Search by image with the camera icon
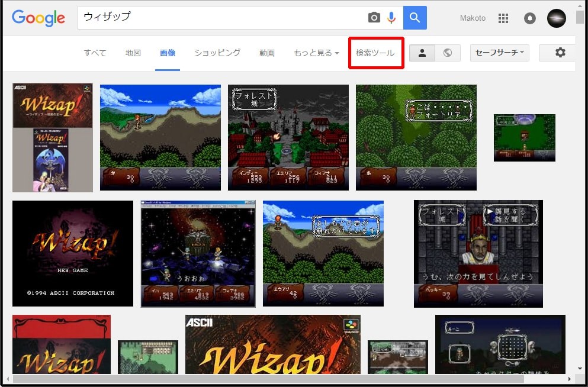 pyautogui.click(x=374, y=18)
